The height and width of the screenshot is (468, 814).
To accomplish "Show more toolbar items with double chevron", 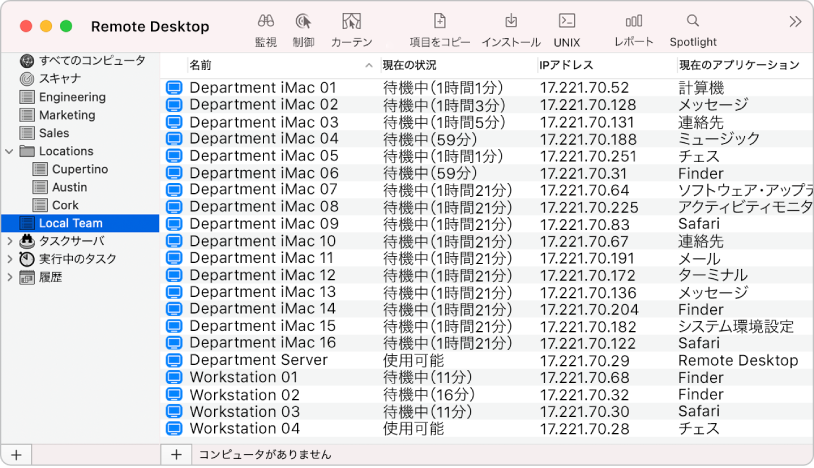I will pos(795,22).
